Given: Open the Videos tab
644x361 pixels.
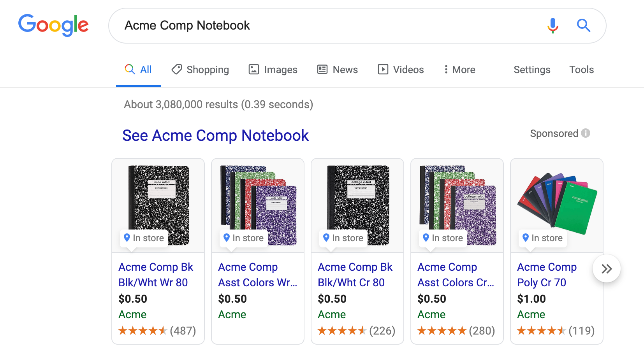Looking at the screenshot, I should coord(401,70).
